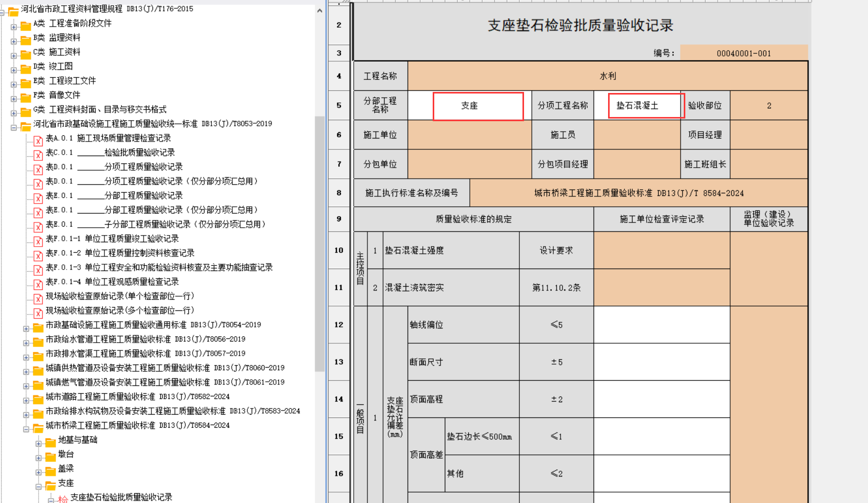Screen dimensions: 868x503
Task: Click the folder icon for 城市道路工程施工质量验收标准
Action: coord(38,399)
